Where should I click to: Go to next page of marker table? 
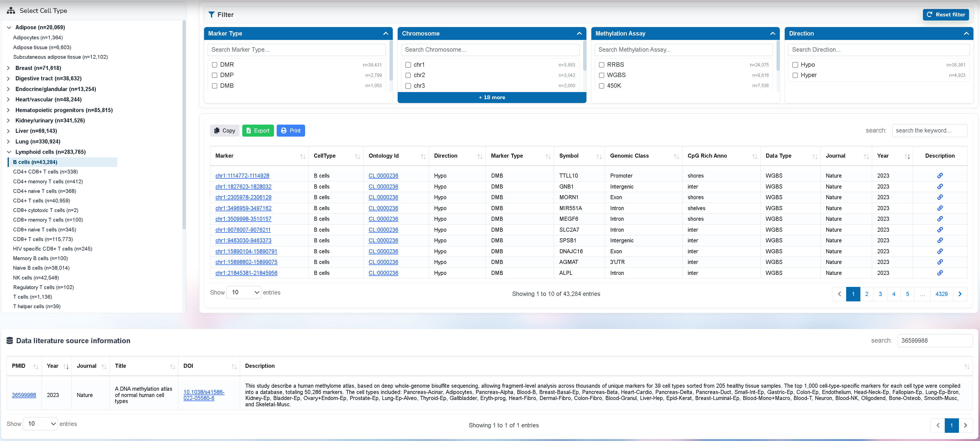pyautogui.click(x=960, y=294)
